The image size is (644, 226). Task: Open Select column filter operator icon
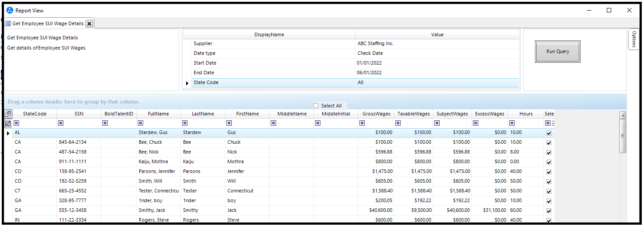548,123
